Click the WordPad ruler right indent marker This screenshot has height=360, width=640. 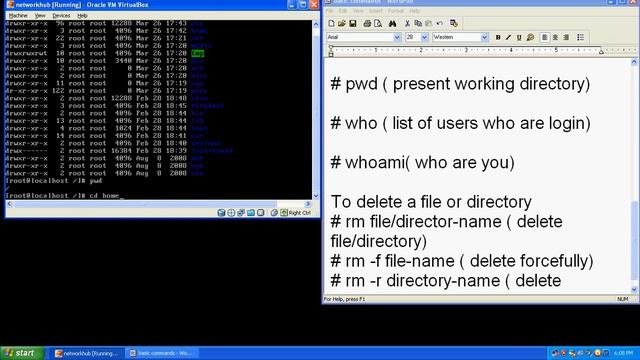(x=601, y=52)
